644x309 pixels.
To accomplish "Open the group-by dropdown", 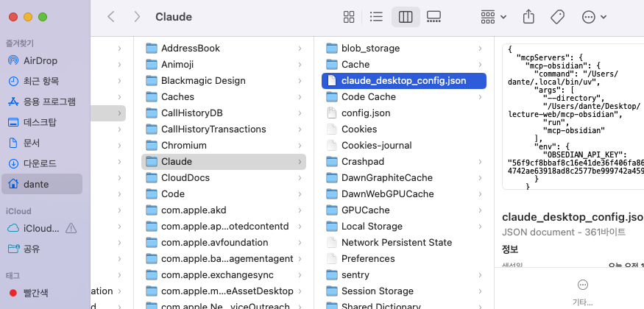I will (x=493, y=17).
